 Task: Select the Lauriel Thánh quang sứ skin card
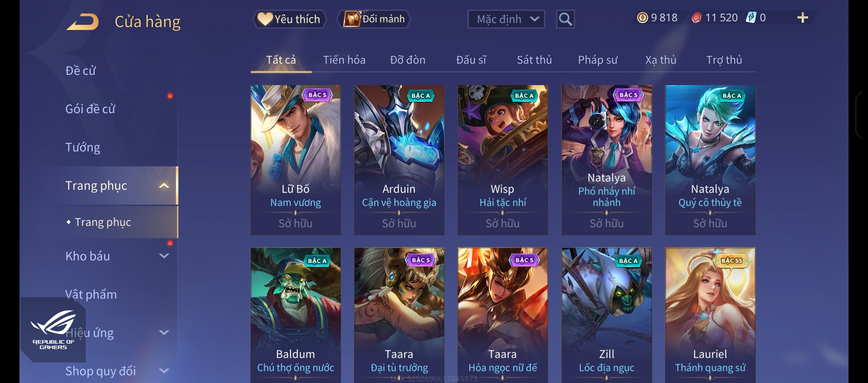(710, 315)
